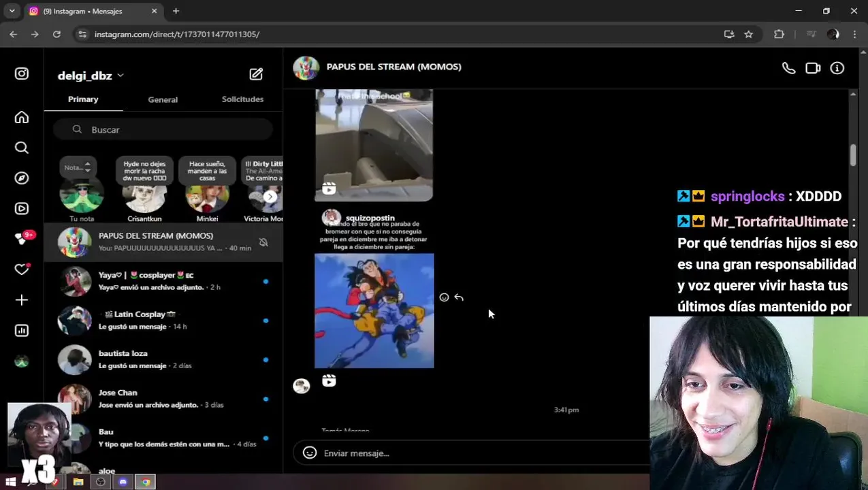868x490 pixels.
Task: Switch to the Primary tab
Action: coord(83,99)
